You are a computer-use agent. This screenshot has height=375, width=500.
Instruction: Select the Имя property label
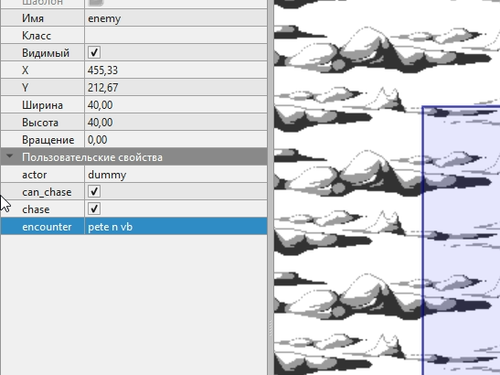(33, 18)
